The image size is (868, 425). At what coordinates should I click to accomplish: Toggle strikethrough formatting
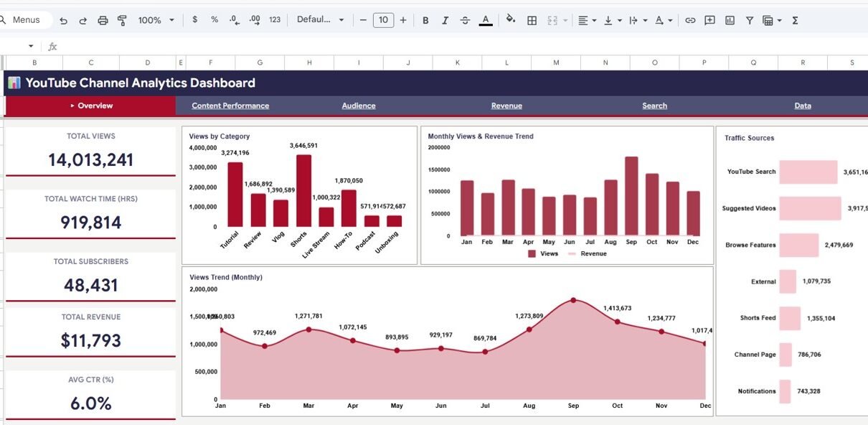point(465,20)
